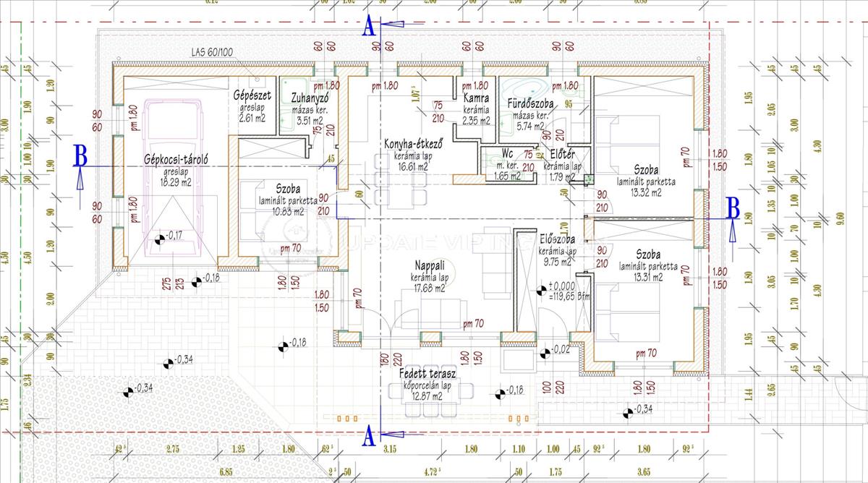The image size is (868, 483).
Task: Click the bottom section marker A
Action: 368,435
